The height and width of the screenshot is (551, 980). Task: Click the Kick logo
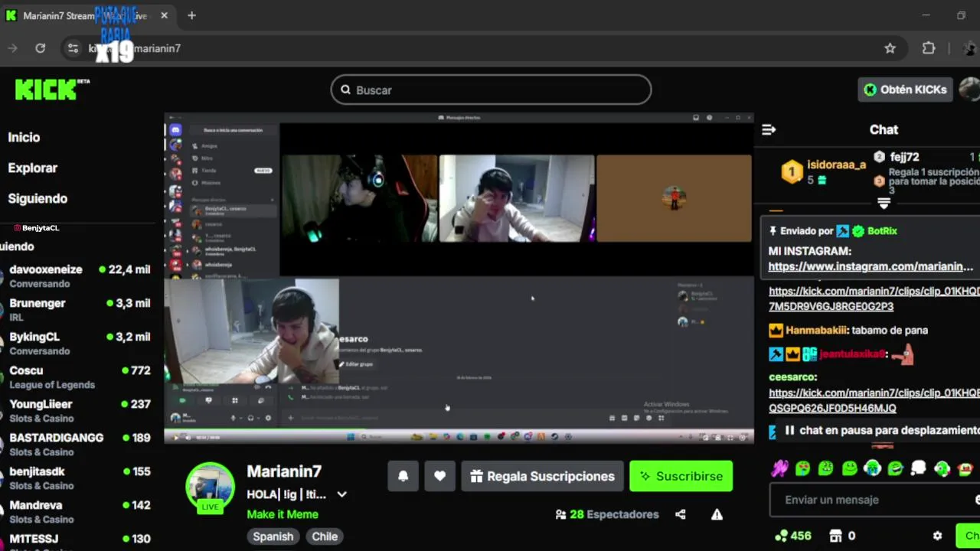coord(52,90)
